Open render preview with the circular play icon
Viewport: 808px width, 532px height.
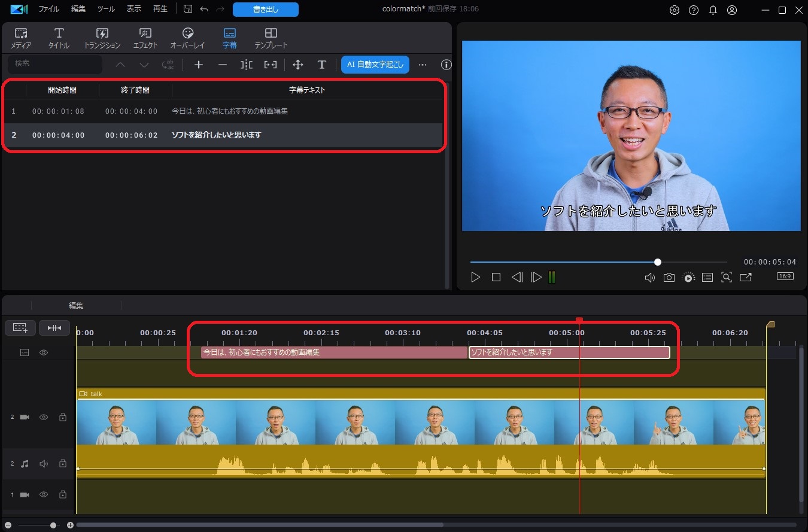tap(688, 277)
